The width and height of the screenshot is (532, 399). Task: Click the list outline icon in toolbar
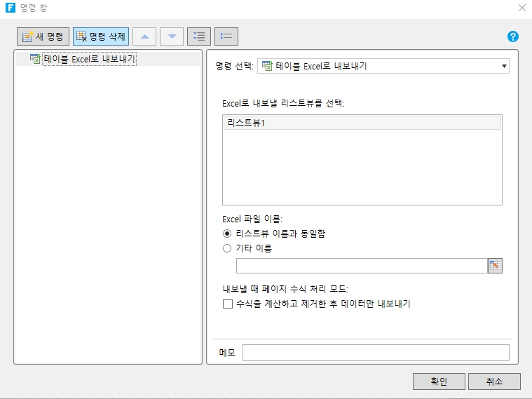click(x=226, y=36)
